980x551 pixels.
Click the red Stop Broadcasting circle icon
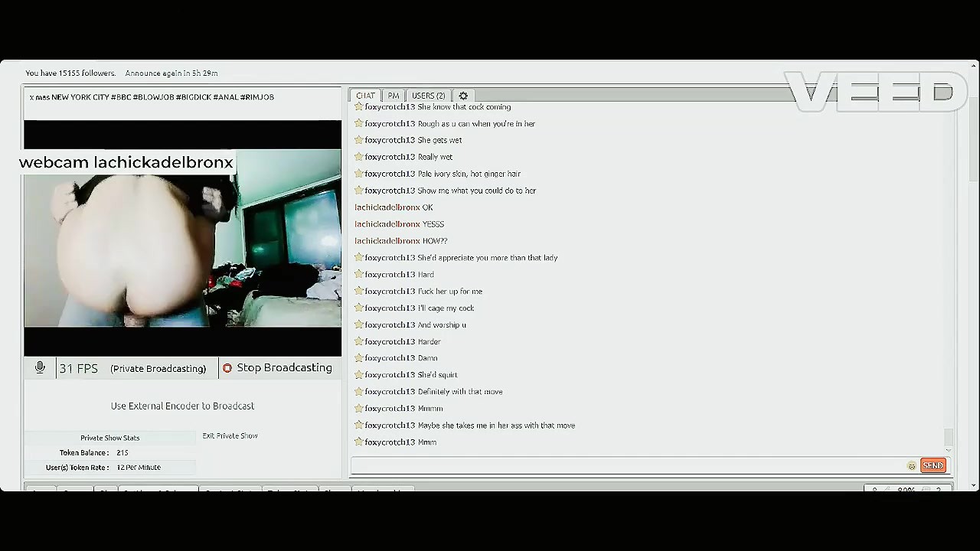(227, 368)
